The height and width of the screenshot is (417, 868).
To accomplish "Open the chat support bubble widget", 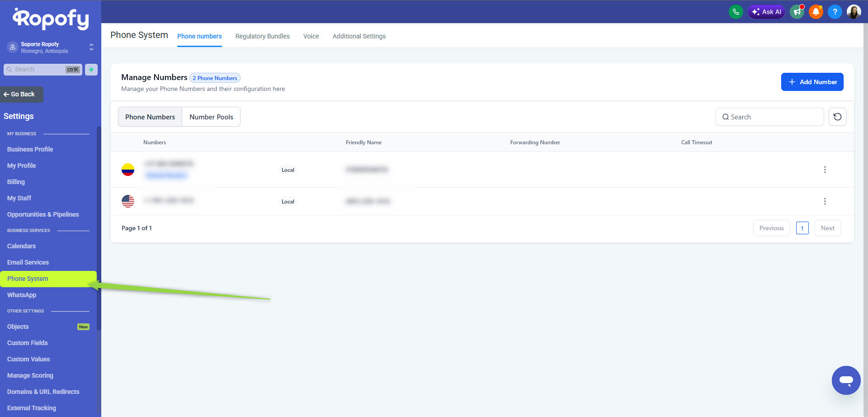I will (x=846, y=380).
